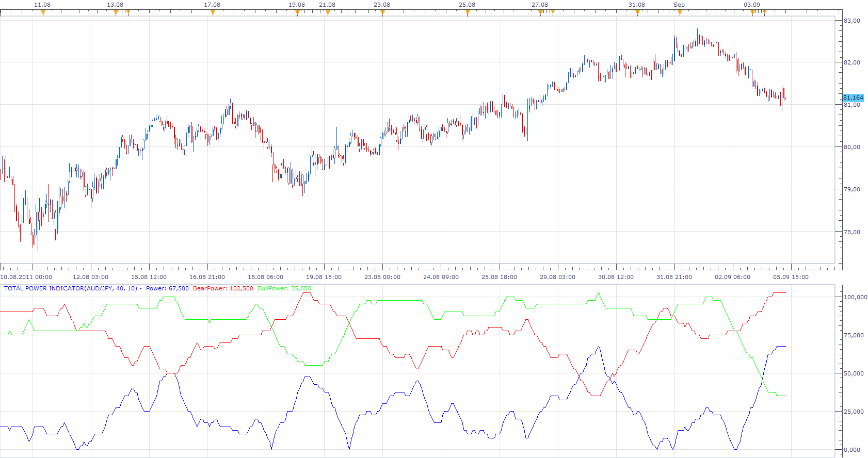The image size is (868, 458).
Task: Select the orange marker below 19.08
Action: coord(297,13)
